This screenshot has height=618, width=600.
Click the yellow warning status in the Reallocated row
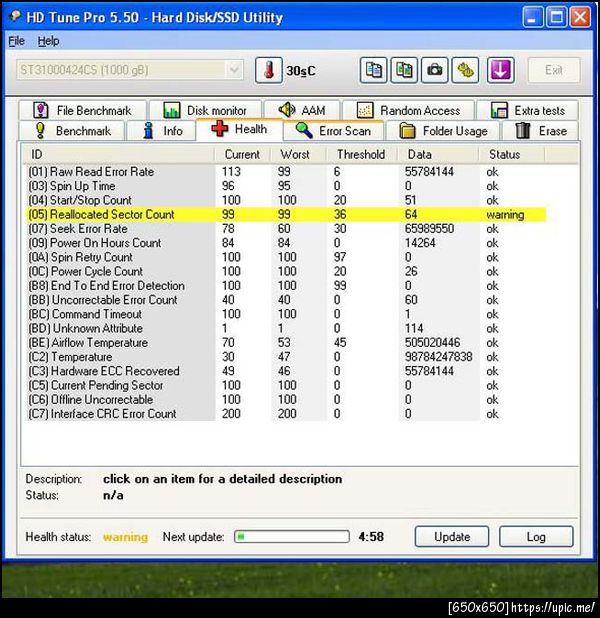coord(505,215)
